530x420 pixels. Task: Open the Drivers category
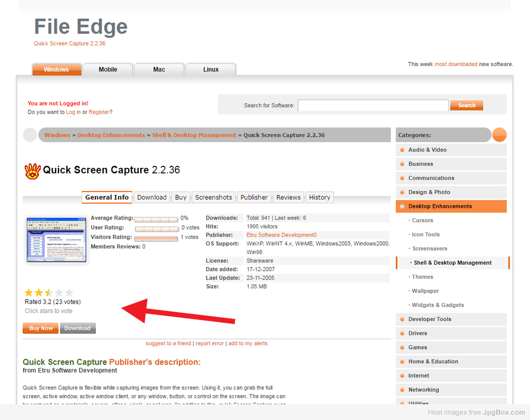(452, 334)
